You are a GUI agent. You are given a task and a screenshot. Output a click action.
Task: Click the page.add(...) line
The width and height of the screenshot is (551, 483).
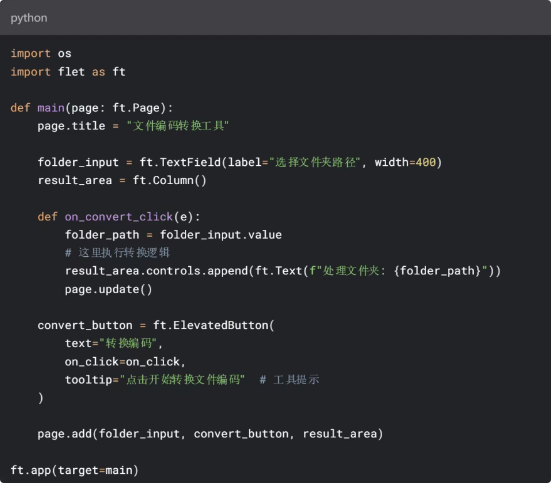tap(210, 434)
